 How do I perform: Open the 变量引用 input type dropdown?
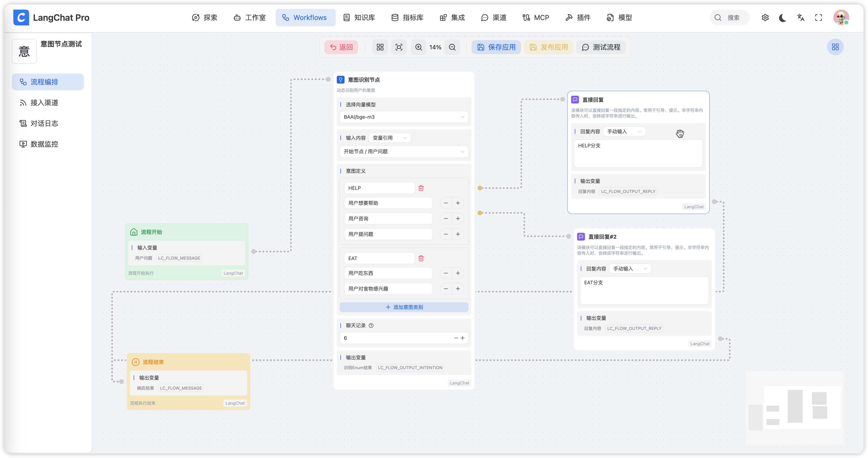[390, 138]
